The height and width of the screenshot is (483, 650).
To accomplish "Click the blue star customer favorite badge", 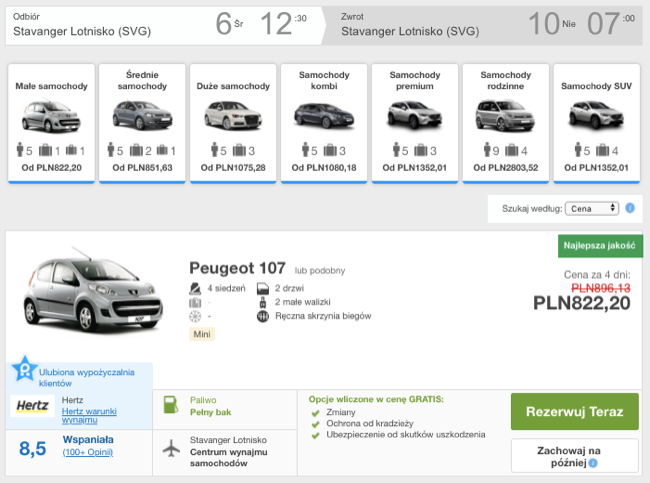I will 24,369.
